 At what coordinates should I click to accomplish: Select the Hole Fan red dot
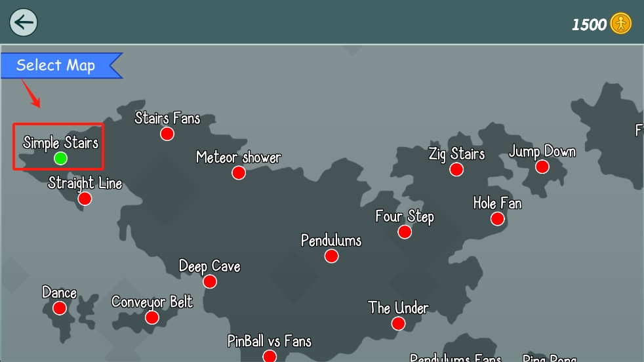point(497,218)
